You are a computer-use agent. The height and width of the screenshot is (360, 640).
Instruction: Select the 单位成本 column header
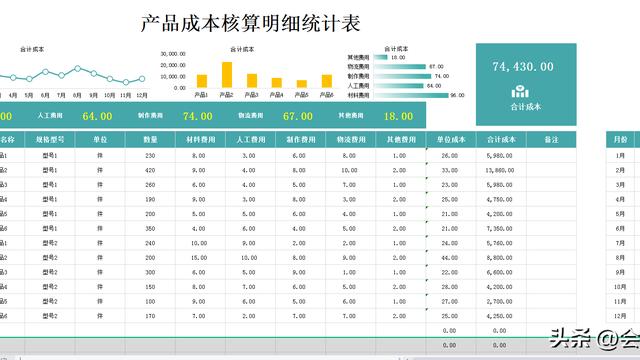tap(451, 140)
